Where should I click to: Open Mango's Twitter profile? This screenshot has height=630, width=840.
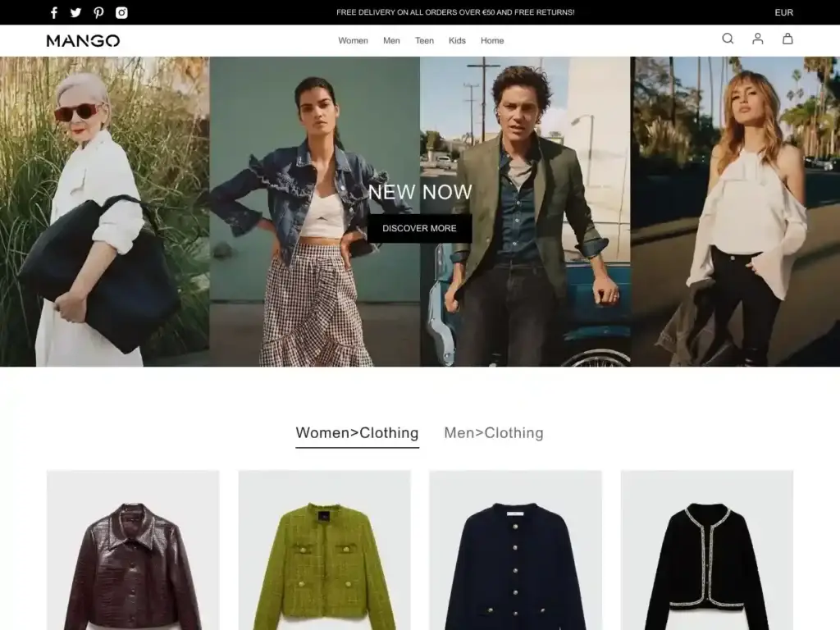pos(75,12)
